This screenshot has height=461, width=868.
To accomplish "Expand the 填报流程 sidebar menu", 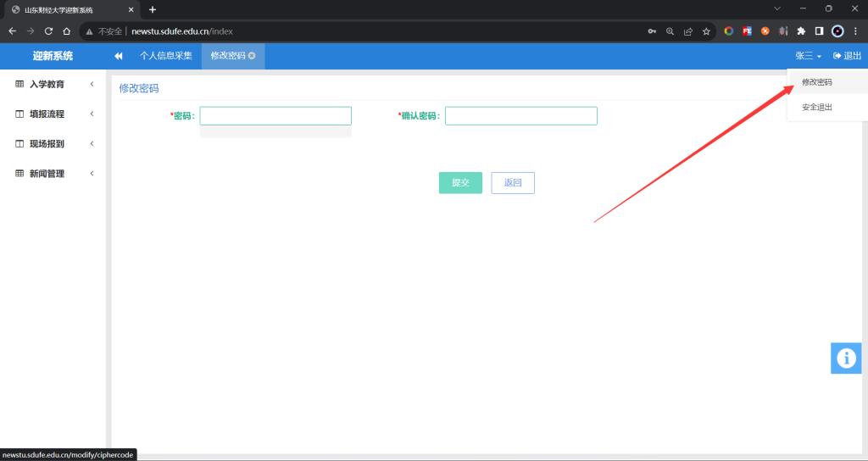I will pos(53,114).
